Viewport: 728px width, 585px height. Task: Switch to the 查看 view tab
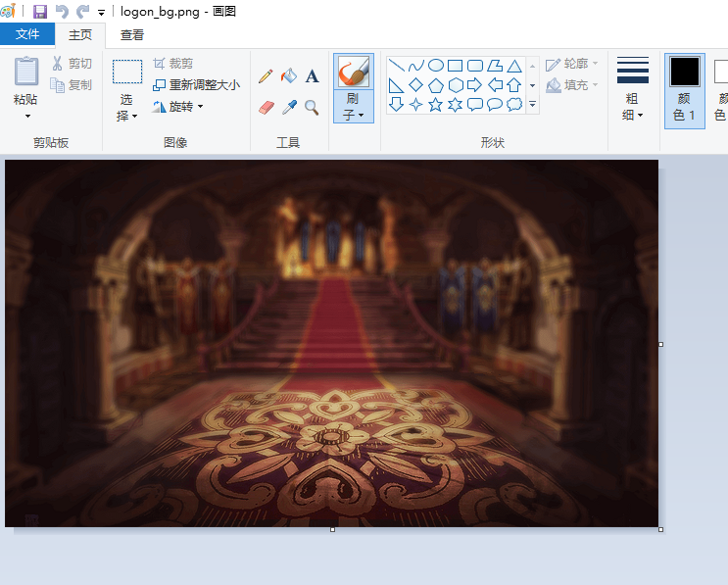[x=132, y=34]
